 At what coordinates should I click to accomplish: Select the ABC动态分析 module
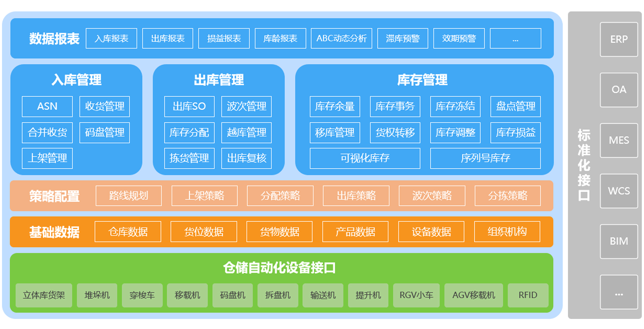click(341, 38)
